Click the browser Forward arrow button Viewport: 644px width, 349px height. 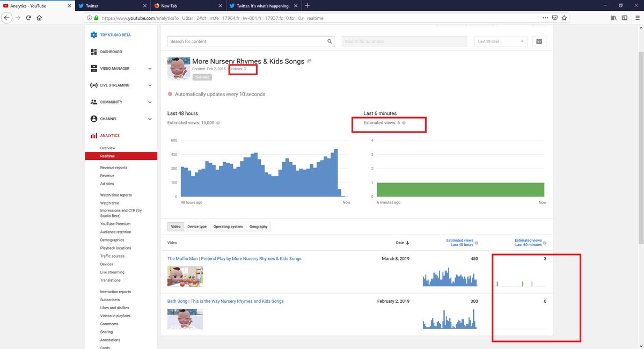tap(18, 18)
